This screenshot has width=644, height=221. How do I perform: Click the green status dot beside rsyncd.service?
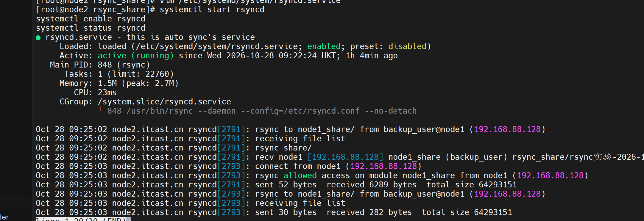click(x=38, y=38)
